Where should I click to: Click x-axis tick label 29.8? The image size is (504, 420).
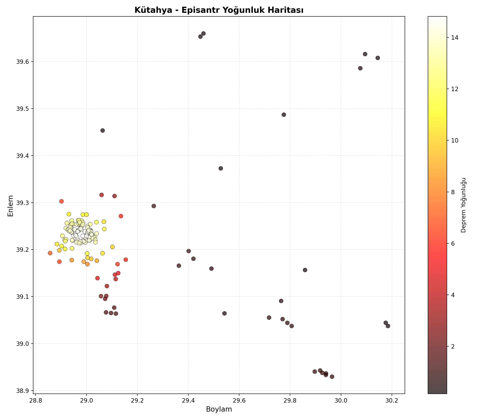(290, 400)
